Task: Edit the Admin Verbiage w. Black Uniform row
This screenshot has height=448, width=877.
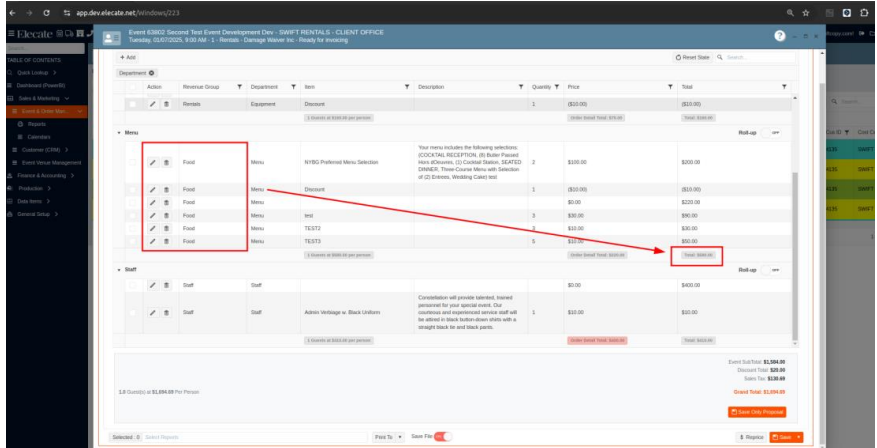Action: point(153,313)
